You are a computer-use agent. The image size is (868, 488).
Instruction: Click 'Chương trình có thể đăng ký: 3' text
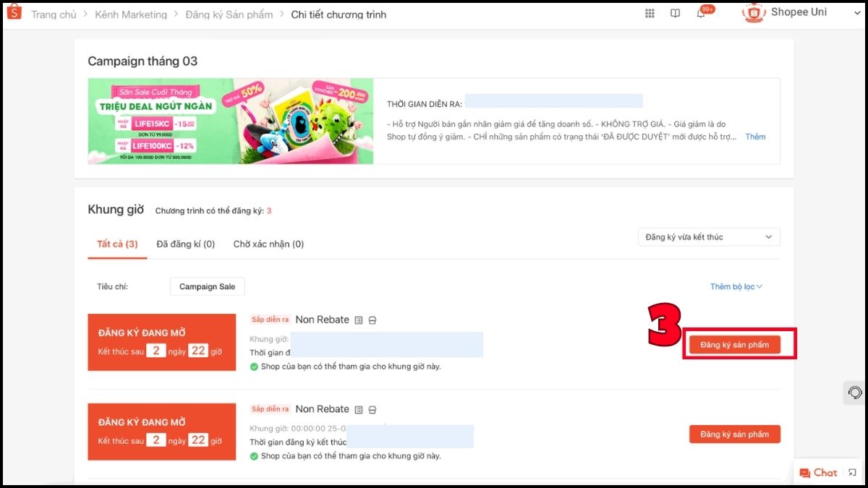point(213,211)
